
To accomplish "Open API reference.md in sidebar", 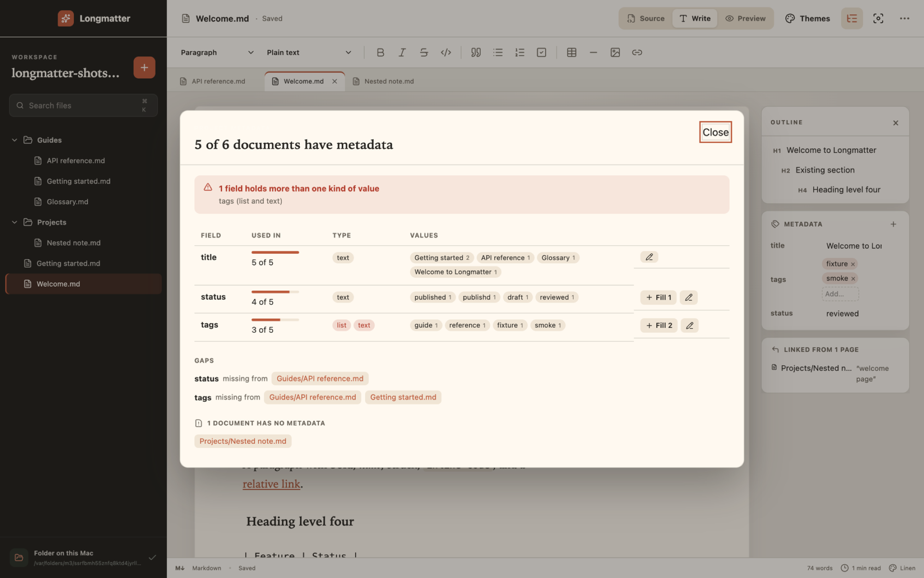I will pyautogui.click(x=76, y=161).
